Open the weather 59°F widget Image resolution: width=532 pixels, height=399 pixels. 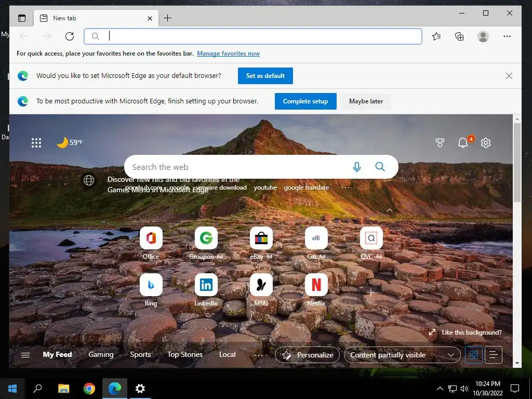click(x=70, y=142)
